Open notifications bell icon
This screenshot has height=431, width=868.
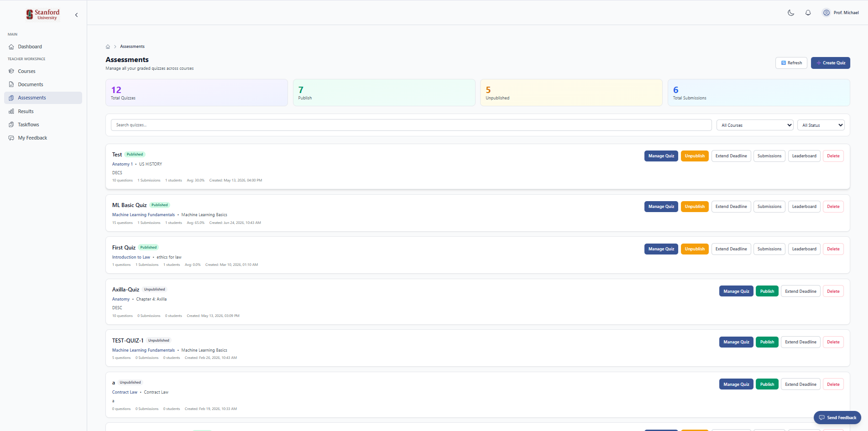[x=808, y=13]
